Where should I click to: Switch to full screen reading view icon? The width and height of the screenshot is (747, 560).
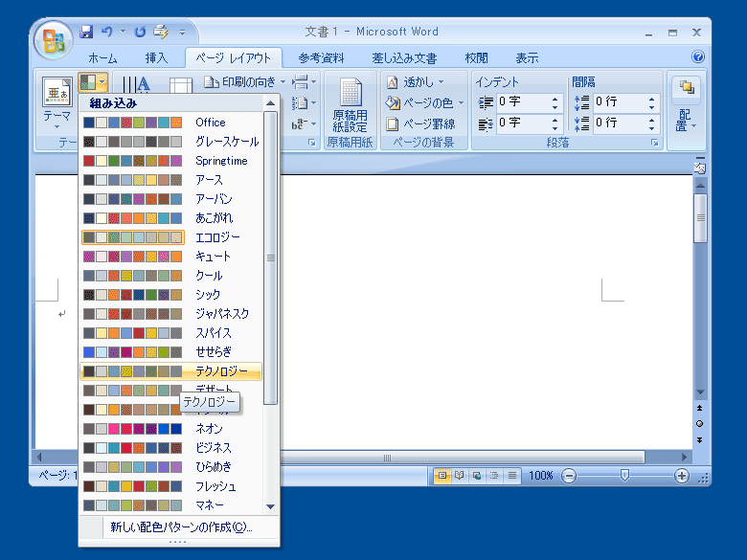point(460,475)
